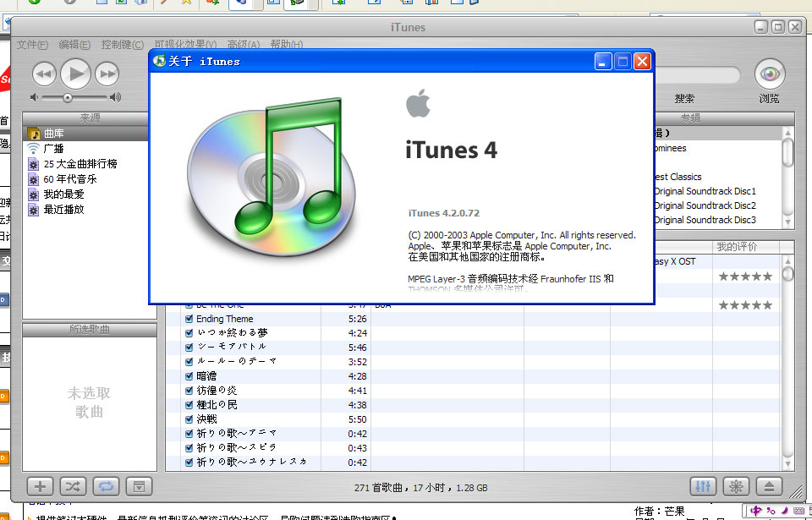This screenshot has height=520, width=812.
Task: Select album Original Soundtrack Disc2
Action: (705, 205)
